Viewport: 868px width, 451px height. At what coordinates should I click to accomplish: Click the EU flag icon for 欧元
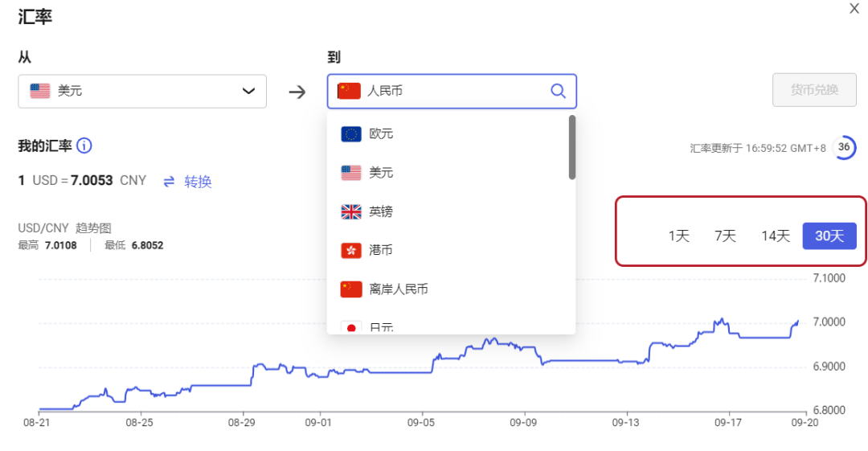coord(351,134)
